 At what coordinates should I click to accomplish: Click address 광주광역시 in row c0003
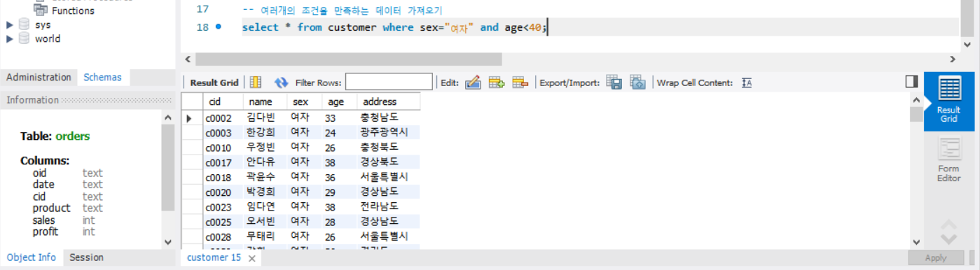point(388,132)
